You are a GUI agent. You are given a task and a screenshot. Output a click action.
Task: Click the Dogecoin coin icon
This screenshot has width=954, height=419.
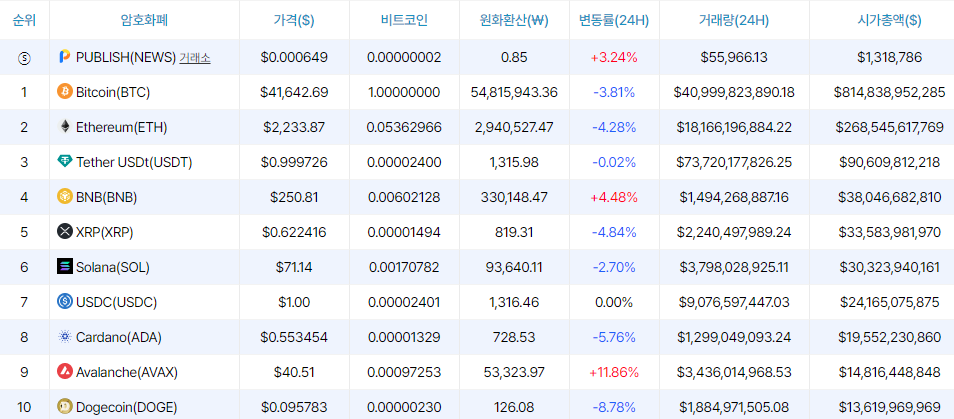(x=64, y=406)
